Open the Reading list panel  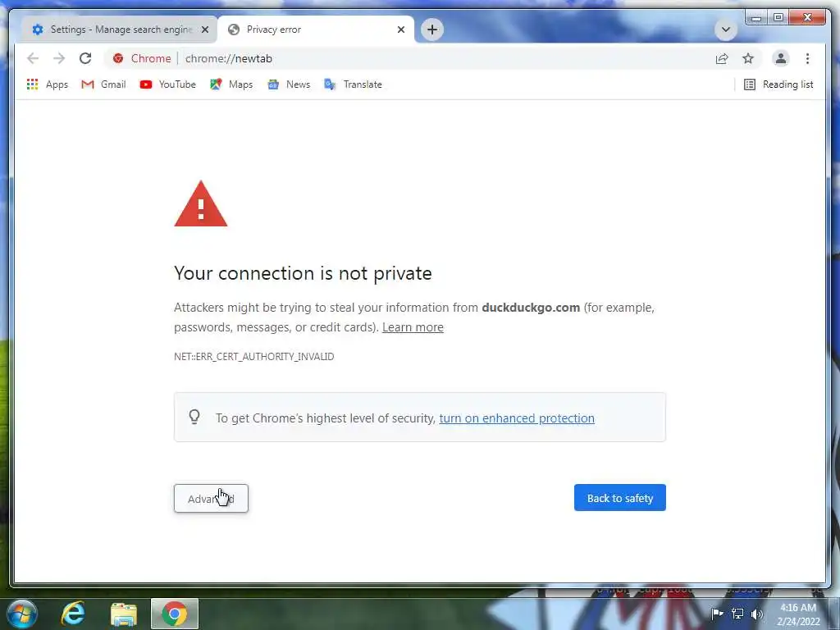(x=778, y=84)
